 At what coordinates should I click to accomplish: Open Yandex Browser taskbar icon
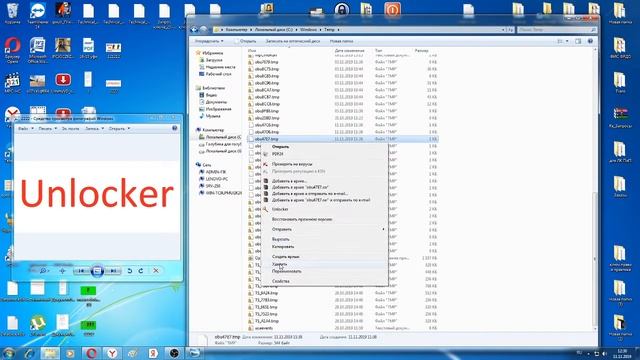click(x=112, y=353)
